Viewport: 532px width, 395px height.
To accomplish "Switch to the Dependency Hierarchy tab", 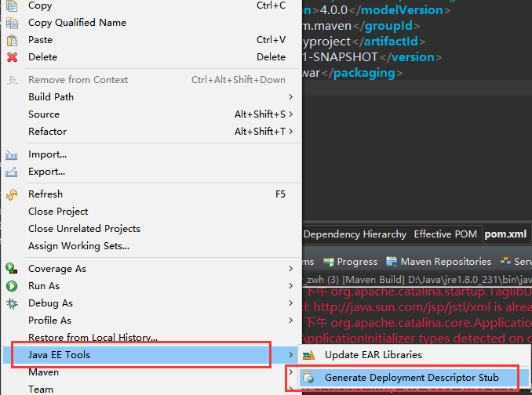I will 355,234.
